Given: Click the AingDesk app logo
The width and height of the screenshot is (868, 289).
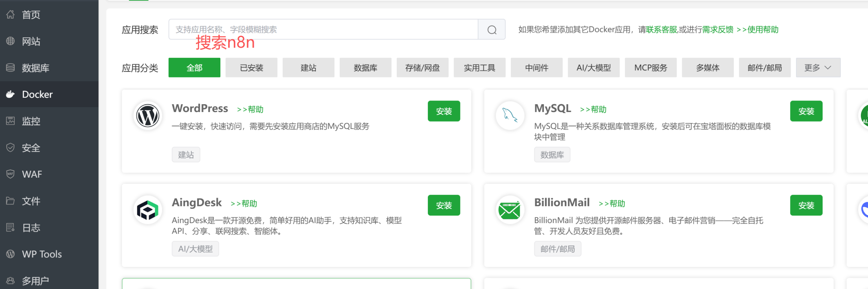Looking at the screenshot, I should click(x=147, y=210).
